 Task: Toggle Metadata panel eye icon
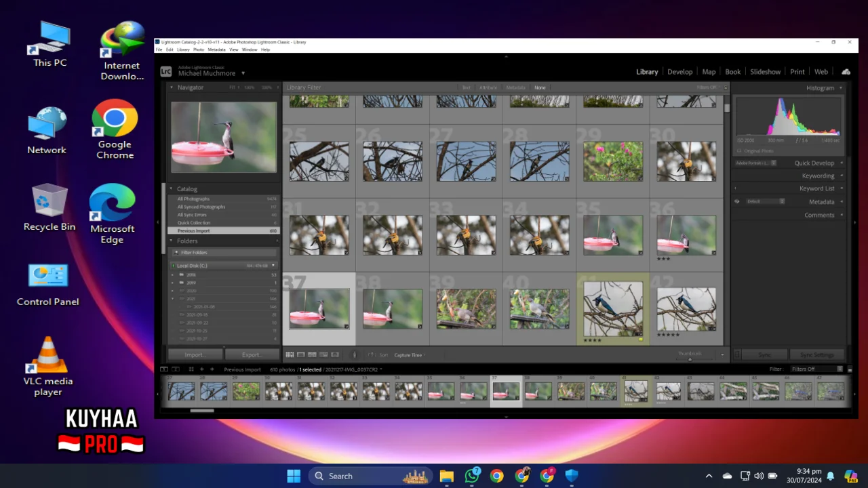tap(737, 201)
